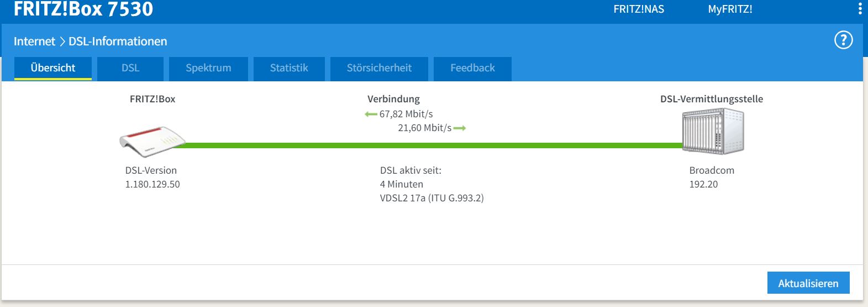Select the 4 Minuten uptime value
This screenshot has height=307, width=868.
[402, 184]
